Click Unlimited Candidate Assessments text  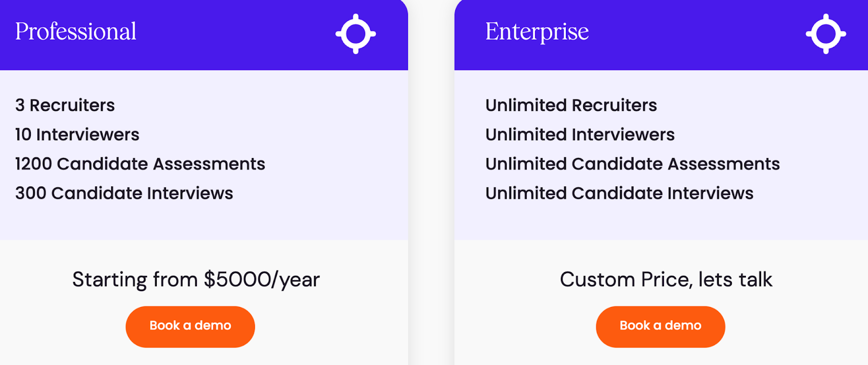633,164
